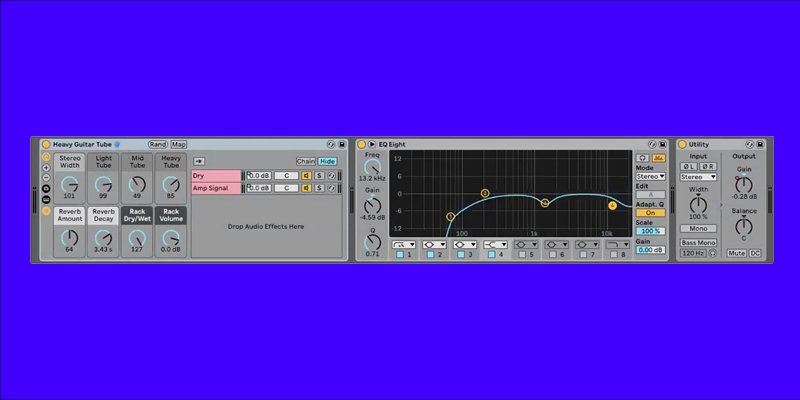Click the Mute button in Utility
This screenshot has height=400, width=800.
point(736,253)
